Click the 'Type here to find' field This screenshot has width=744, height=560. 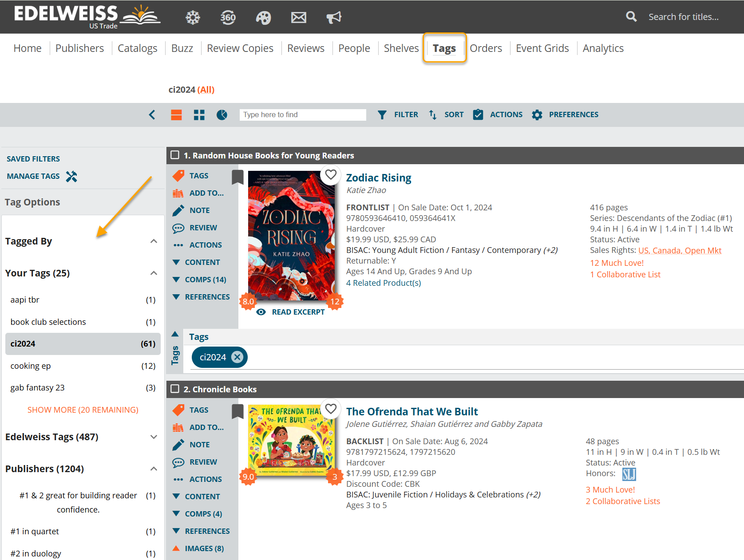pyautogui.click(x=303, y=115)
